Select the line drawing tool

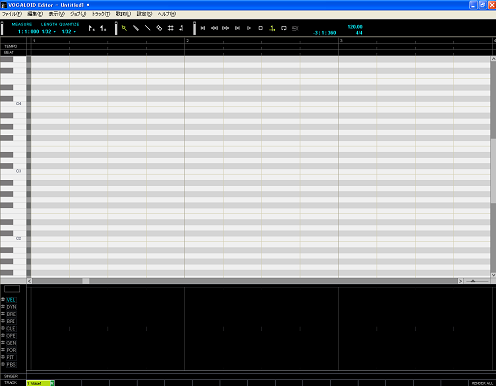(x=147, y=28)
